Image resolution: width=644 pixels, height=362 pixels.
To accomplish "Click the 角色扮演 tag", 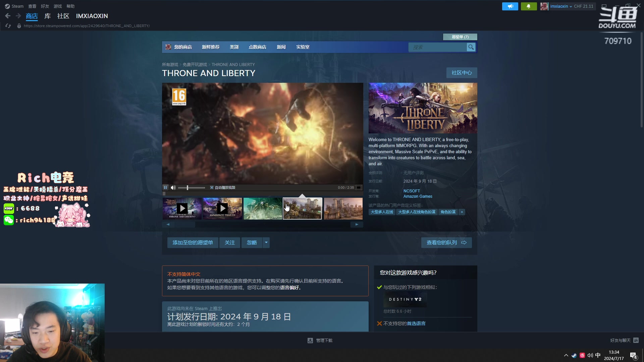I will coord(448,212).
